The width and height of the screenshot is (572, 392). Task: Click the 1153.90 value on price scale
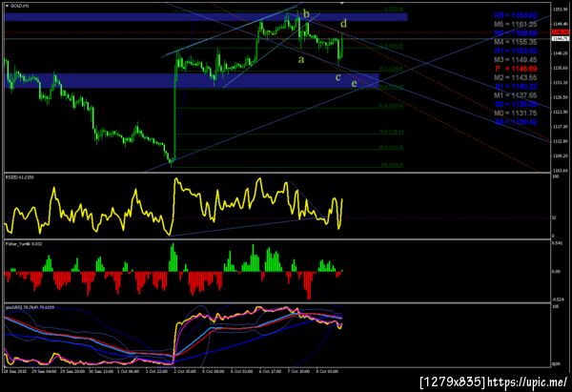pyautogui.click(x=561, y=9)
